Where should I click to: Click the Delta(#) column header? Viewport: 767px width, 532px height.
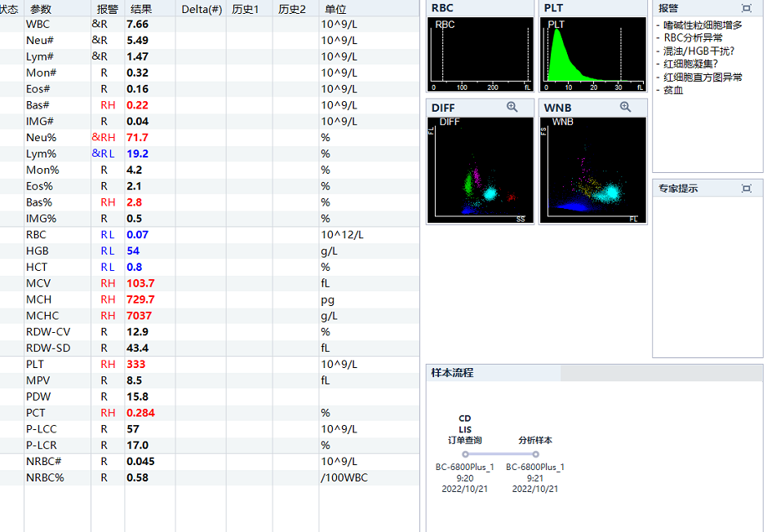pos(201,9)
